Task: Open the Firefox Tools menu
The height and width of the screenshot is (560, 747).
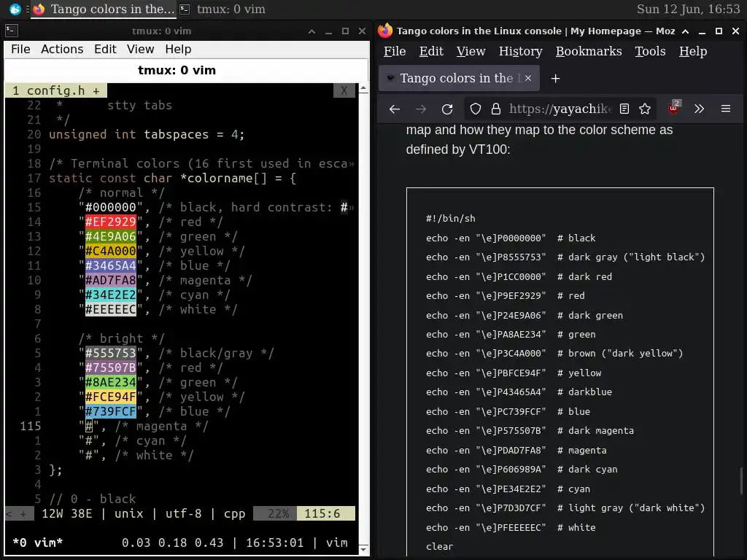Action: [650, 52]
